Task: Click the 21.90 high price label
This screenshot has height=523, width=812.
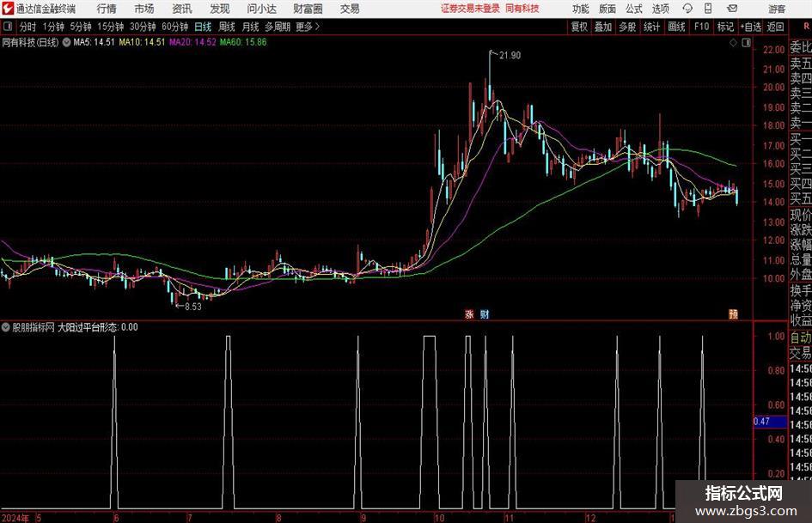Action: coord(510,56)
